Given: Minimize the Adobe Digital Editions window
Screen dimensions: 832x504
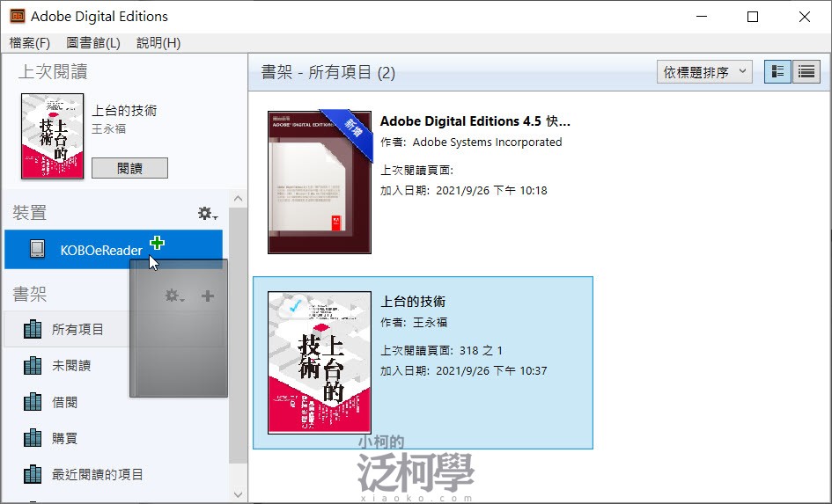Looking at the screenshot, I should click(702, 17).
